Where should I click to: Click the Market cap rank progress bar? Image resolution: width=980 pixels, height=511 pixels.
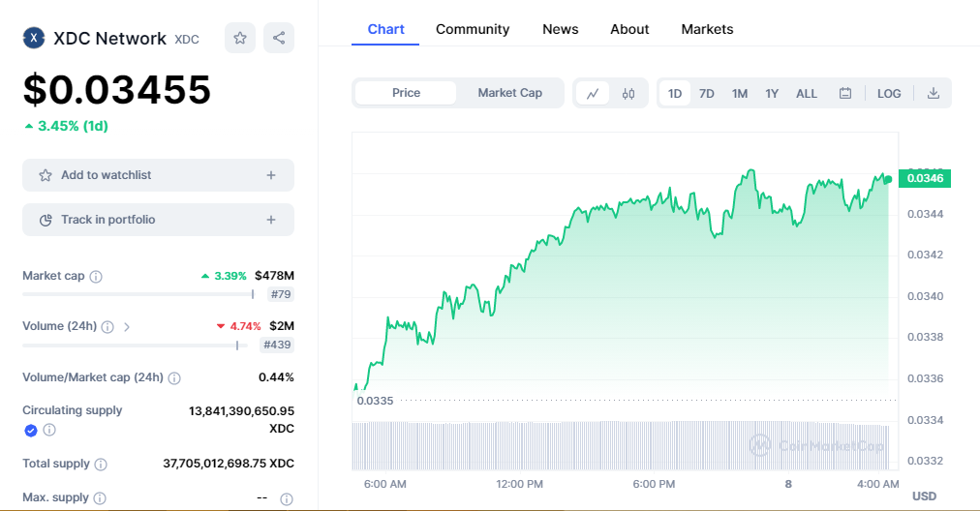pyautogui.click(x=138, y=294)
